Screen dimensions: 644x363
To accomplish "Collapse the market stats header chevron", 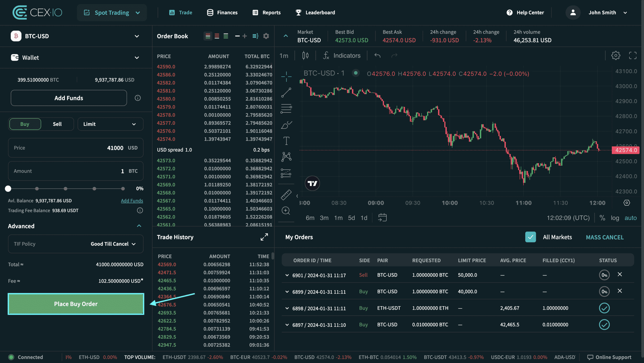I will coord(286,36).
